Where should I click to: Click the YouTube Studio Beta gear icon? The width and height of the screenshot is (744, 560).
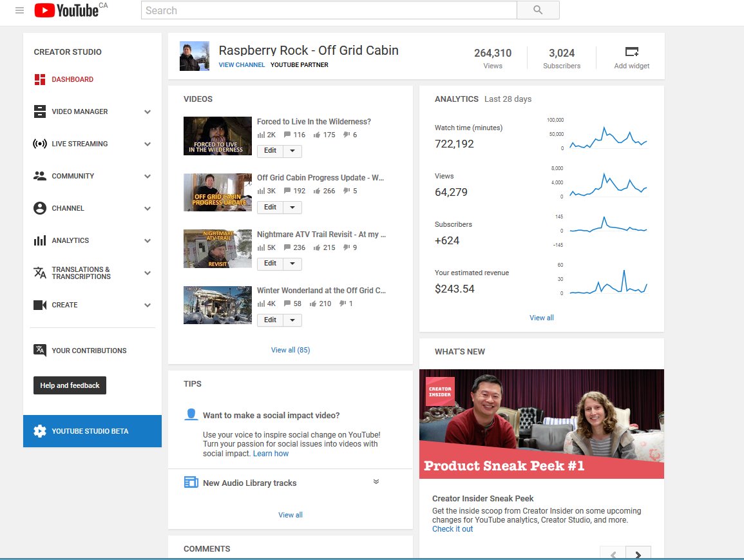tap(40, 431)
